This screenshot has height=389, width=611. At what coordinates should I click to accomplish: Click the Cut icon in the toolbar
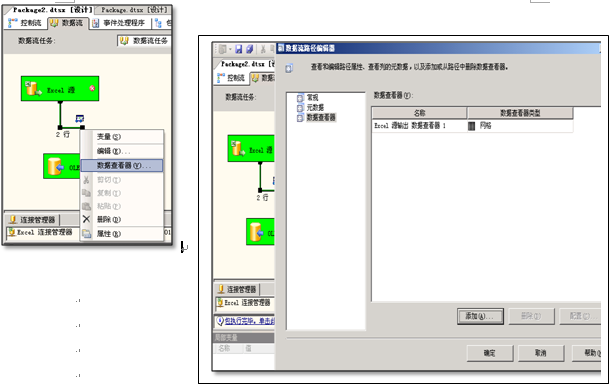click(263, 49)
